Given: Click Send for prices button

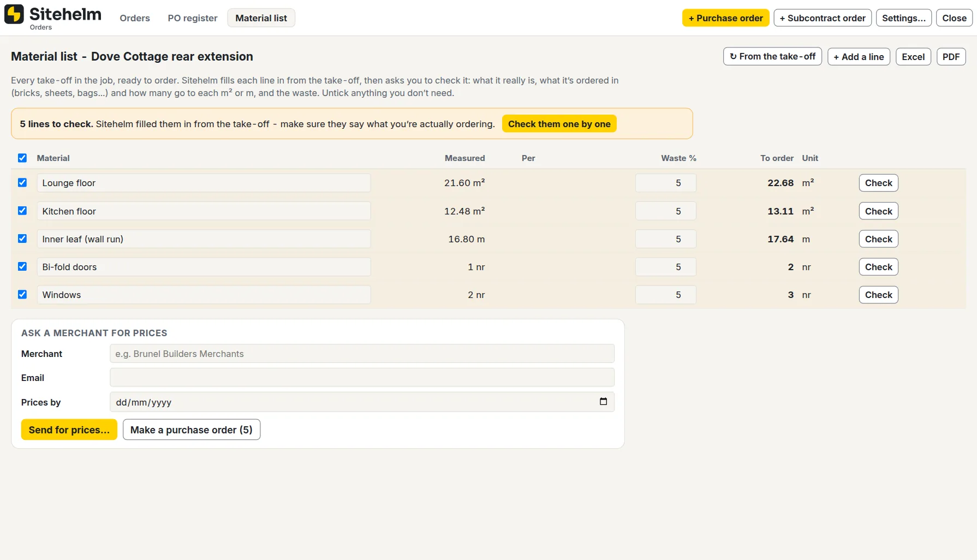Looking at the screenshot, I should (69, 430).
